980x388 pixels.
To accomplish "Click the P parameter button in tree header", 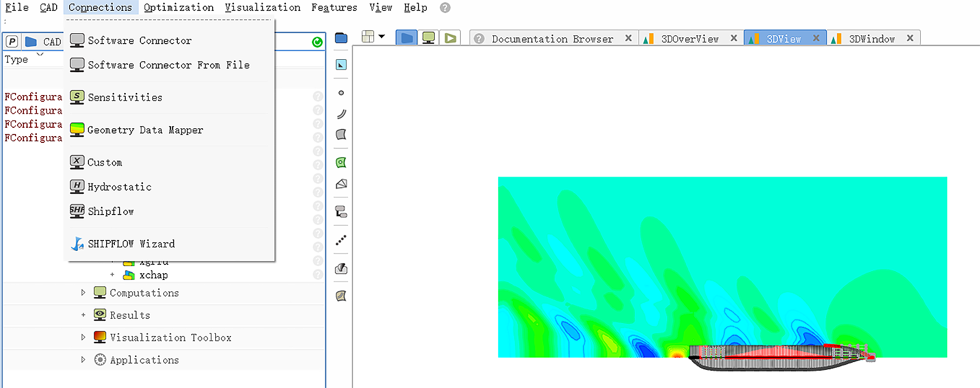I will click(12, 42).
